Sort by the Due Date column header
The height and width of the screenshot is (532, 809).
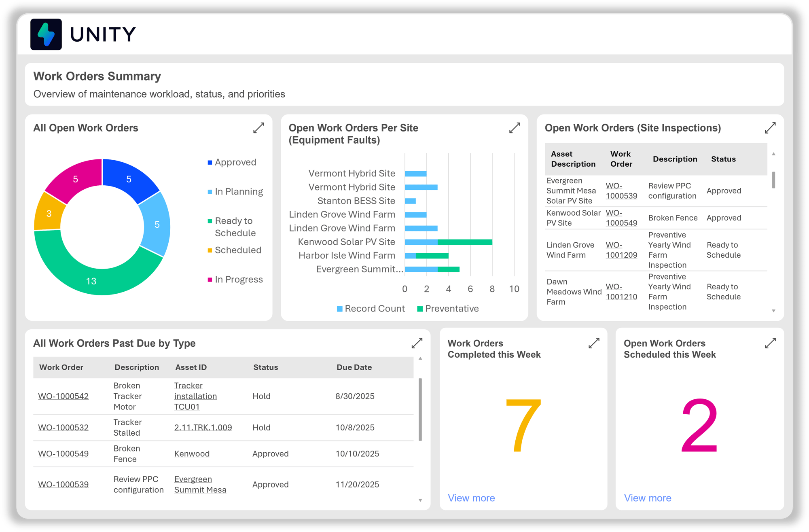(354, 367)
